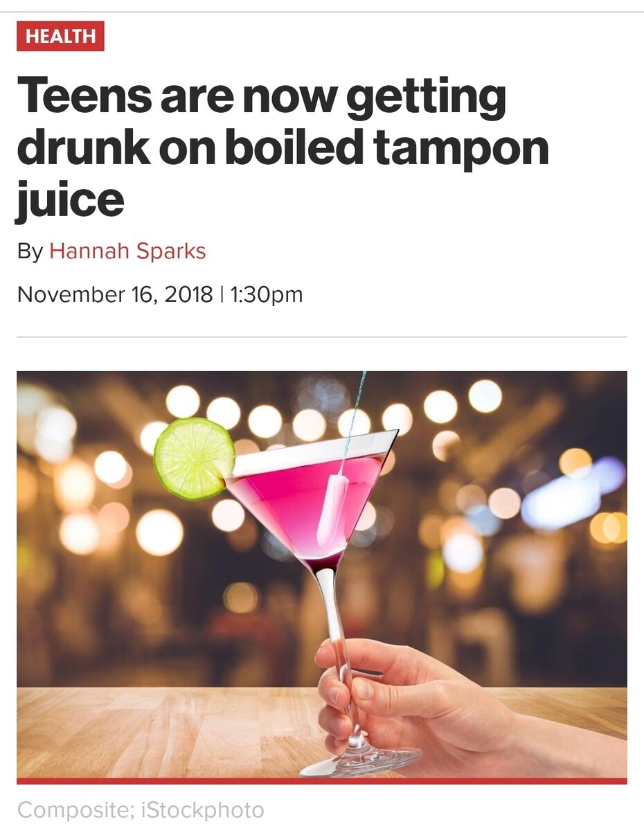Click the red bar beneath the photo
This screenshot has height=831, width=644.
[x=322, y=781]
